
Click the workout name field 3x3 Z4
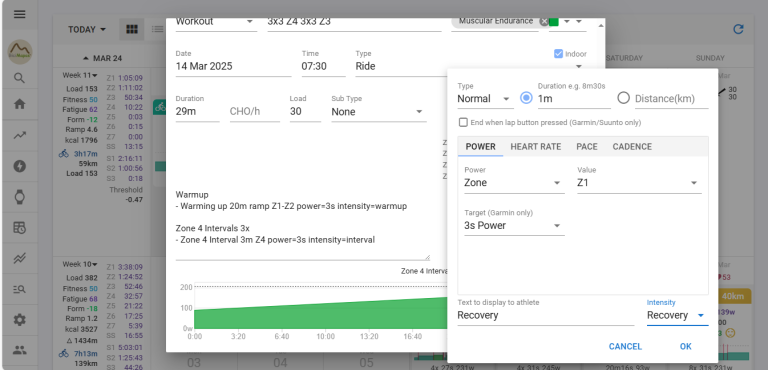coord(354,22)
